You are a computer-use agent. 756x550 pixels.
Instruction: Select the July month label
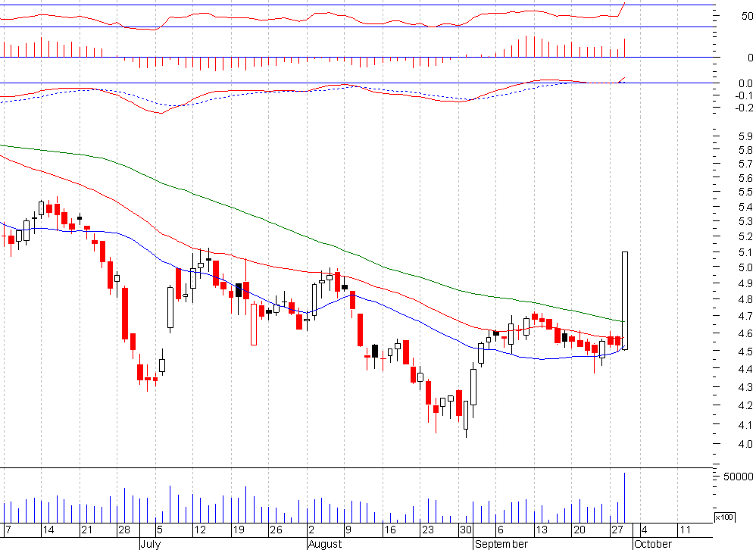pyautogui.click(x=151, y=544)
